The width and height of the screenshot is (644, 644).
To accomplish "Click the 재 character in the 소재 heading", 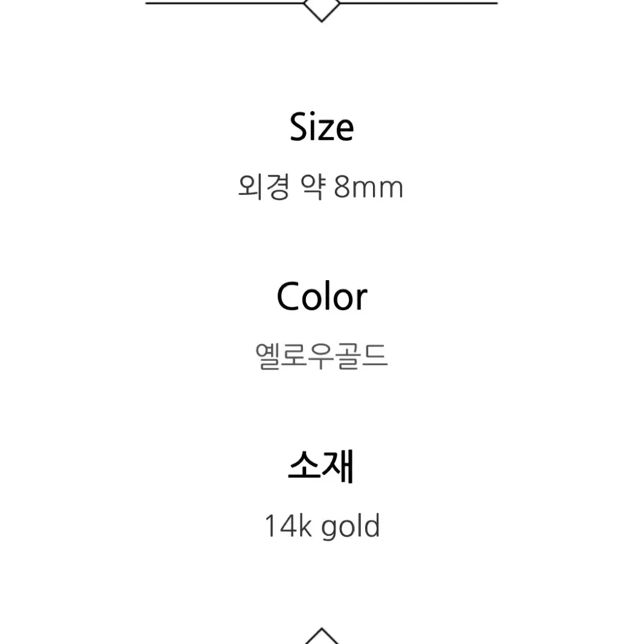I will 339,467.
